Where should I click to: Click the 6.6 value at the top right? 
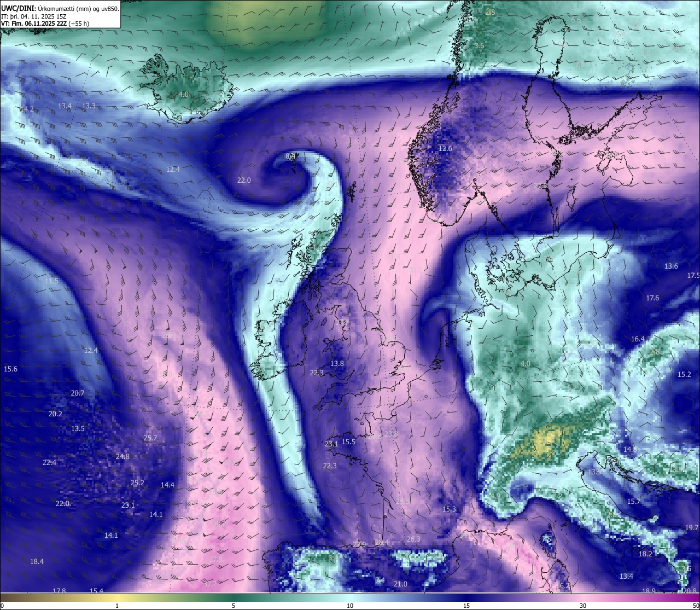click(x=576, y=20)
